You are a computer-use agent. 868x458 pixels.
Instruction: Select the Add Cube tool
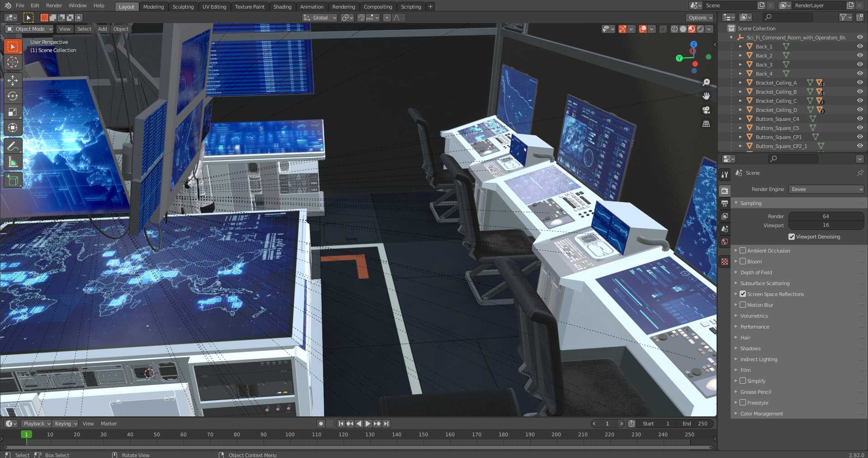click(13, 180)
